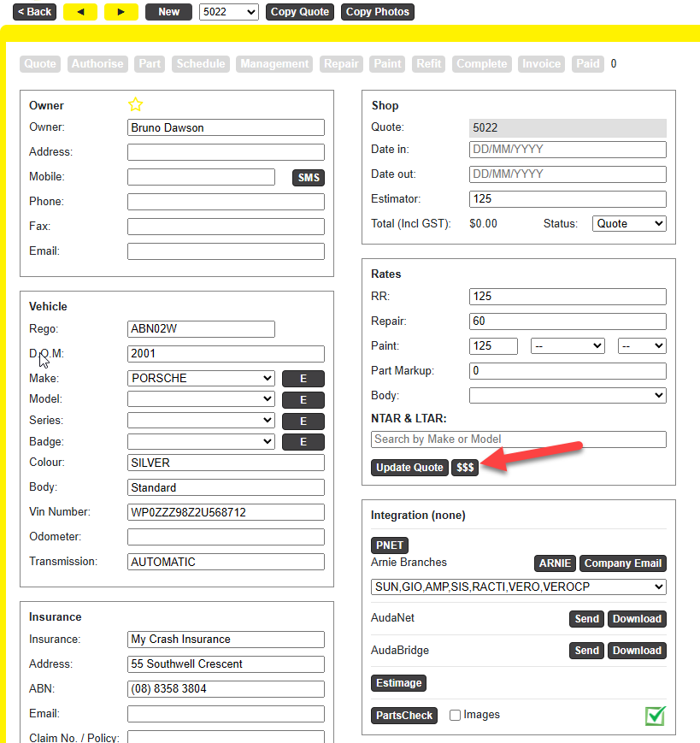Click the E button beside Make

point(303,379)
